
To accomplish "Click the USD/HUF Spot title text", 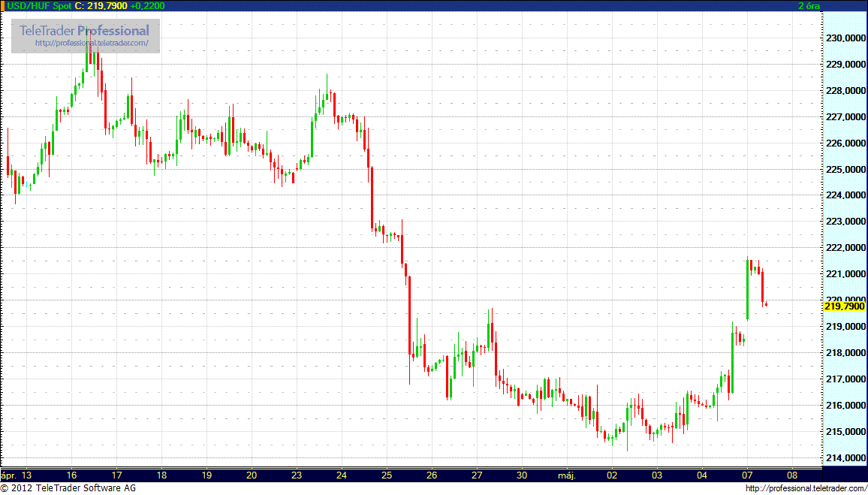I will click(38, 5).
